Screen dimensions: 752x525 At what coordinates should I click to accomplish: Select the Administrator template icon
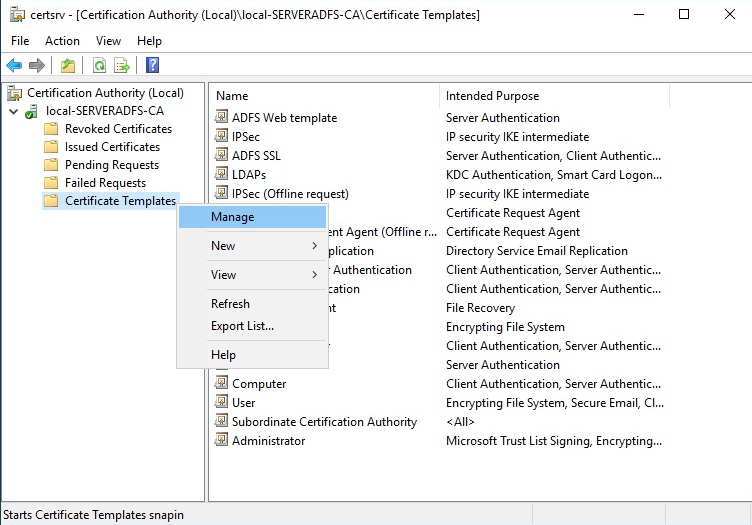click(222, 441)
